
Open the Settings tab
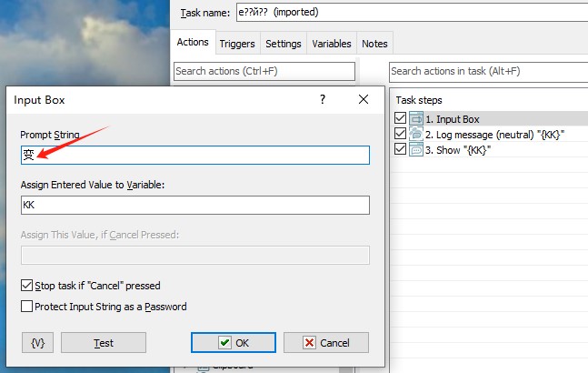point(283,44)
